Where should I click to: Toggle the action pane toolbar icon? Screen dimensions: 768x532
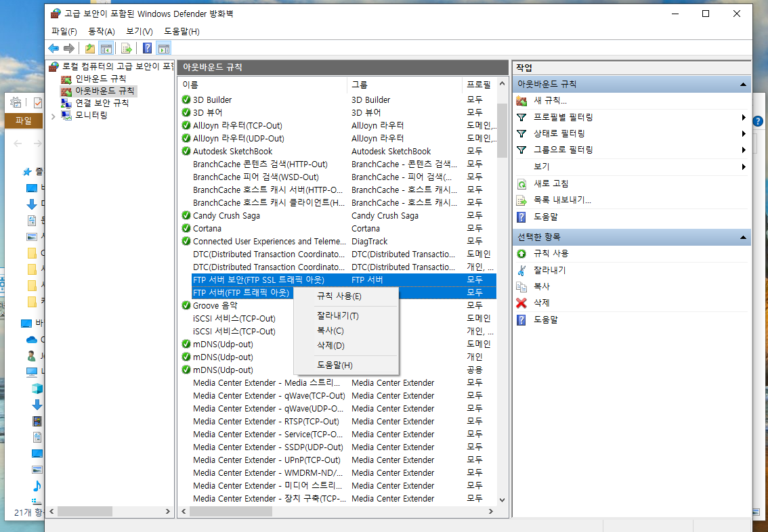click(x=164, y=48)
